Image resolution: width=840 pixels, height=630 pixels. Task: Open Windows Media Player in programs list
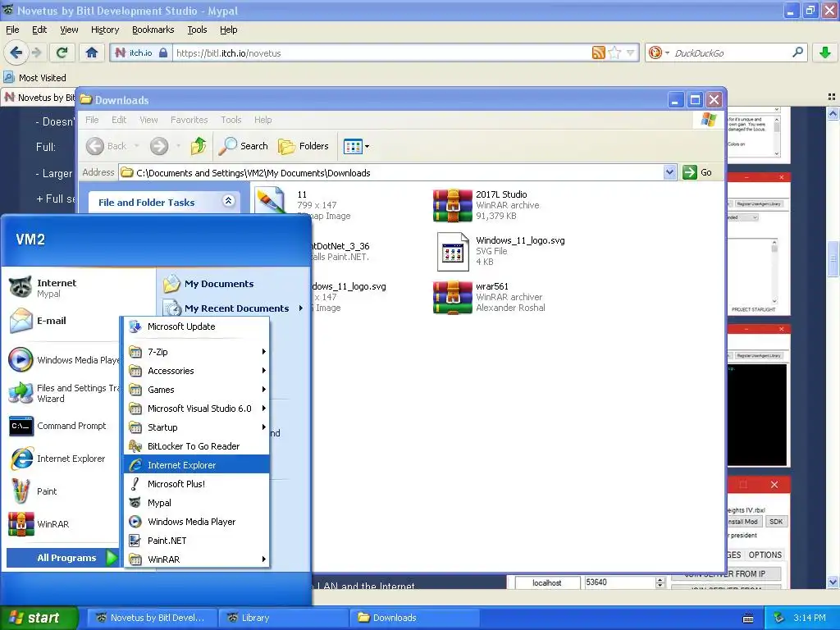click(x=196, y=522)
